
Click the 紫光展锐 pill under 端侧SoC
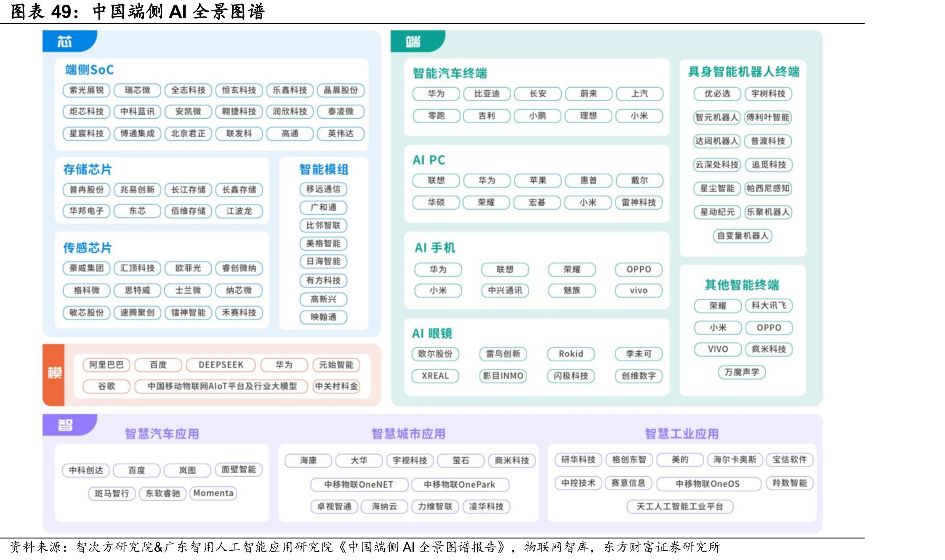[x=86, y=90]
